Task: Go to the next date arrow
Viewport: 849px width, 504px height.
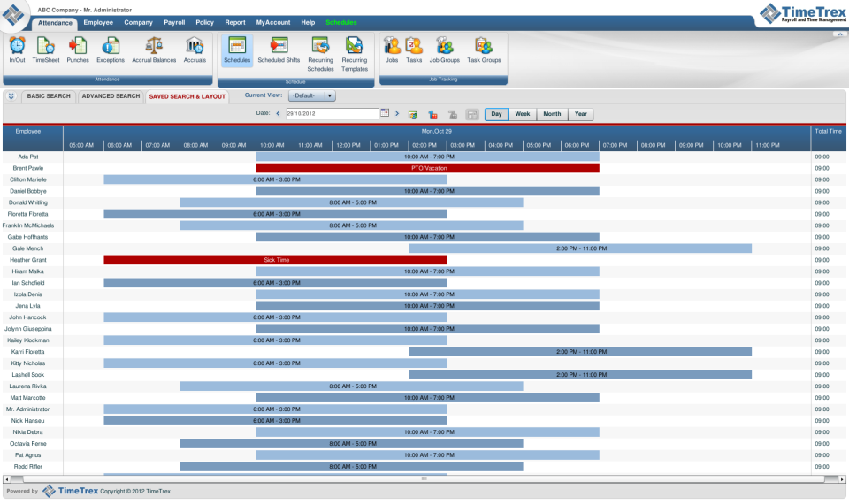Action: click(x=397, y=114)
